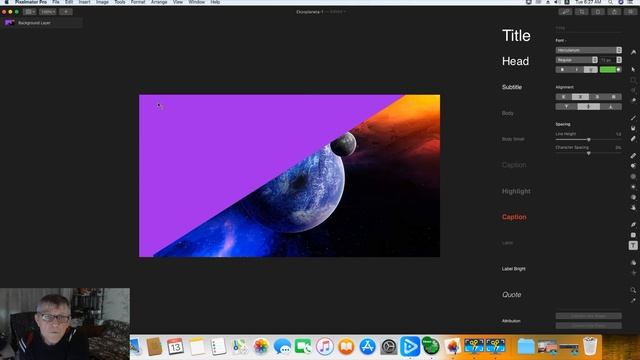Image resolution: width=640 pixels, height=360 pixels.
Task: Set horizontal alignment to right
Action: coord(597,97)
